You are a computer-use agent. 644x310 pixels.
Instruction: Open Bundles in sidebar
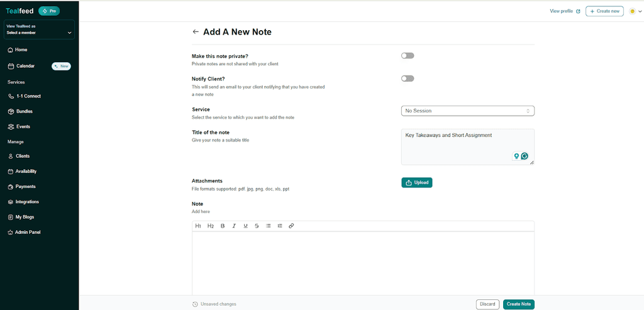coord(20,111)
